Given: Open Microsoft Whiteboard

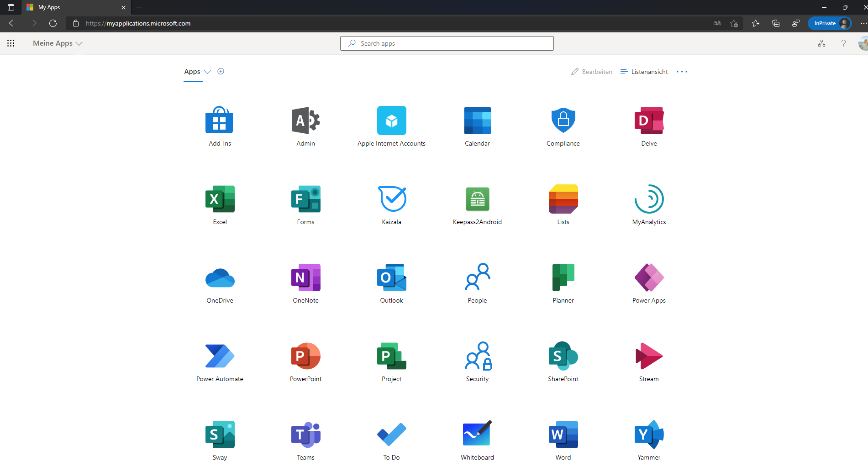Looking at the screenshot, I should (x=477, y=434).
